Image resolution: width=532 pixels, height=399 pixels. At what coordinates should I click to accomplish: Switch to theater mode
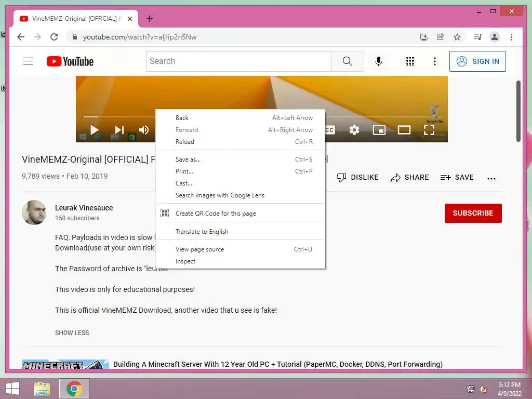(x=404, y=129)
